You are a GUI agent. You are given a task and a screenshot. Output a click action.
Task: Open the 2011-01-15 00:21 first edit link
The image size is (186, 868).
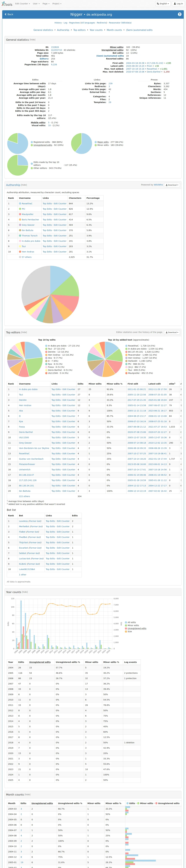pos(137,389)
